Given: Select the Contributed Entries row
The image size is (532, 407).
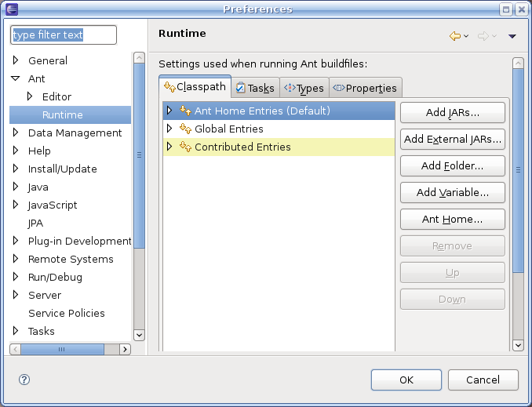Looking at the screenshot, I should (x=279, y=147).
